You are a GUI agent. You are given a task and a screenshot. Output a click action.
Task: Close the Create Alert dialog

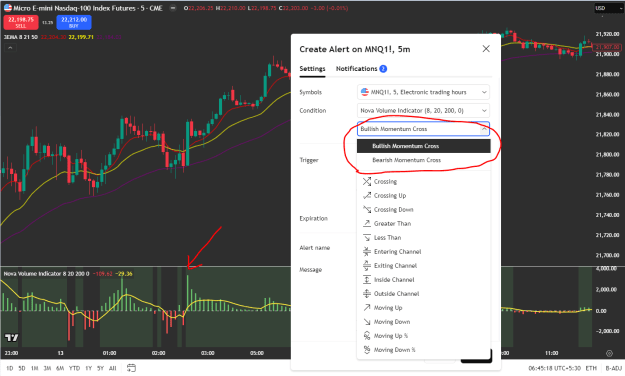coord(486,49)
